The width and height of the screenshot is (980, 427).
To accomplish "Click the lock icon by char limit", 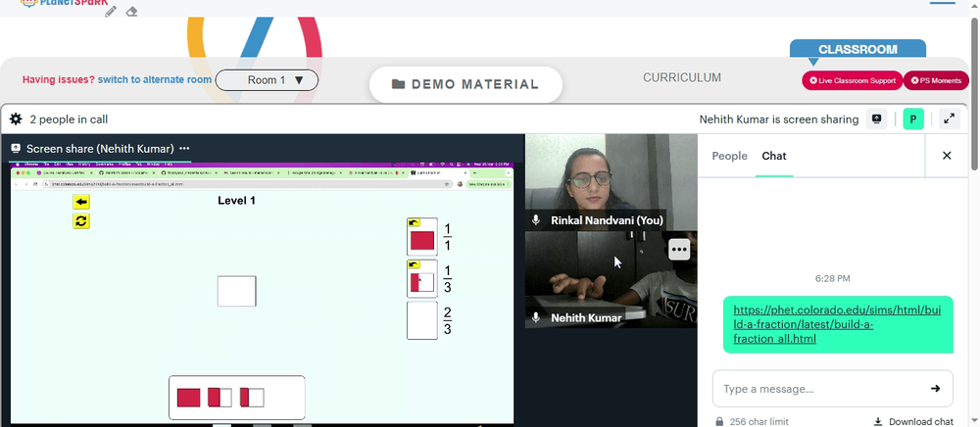I will click(x=719, y=421).
